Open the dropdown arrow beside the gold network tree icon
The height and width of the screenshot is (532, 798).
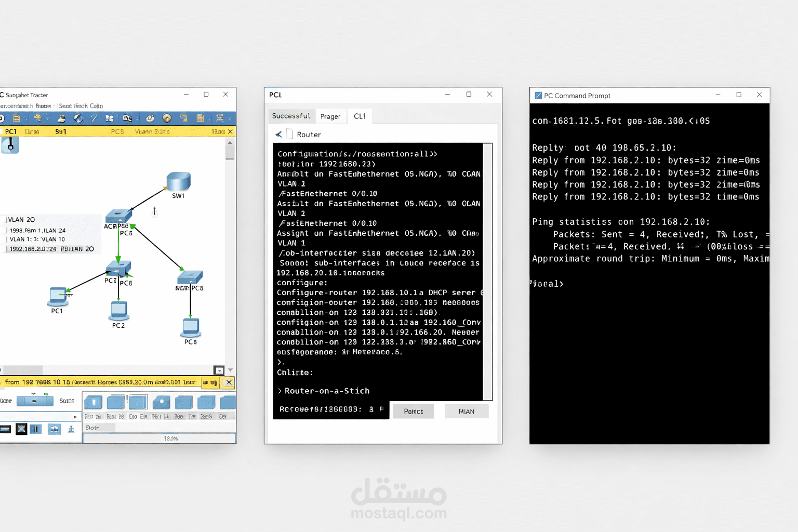[x=47, y=119]
